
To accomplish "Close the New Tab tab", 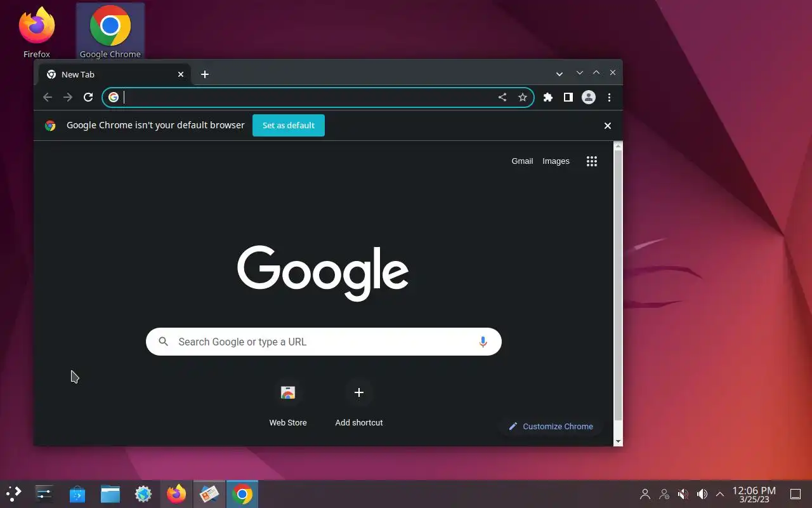I will [181, 74].
